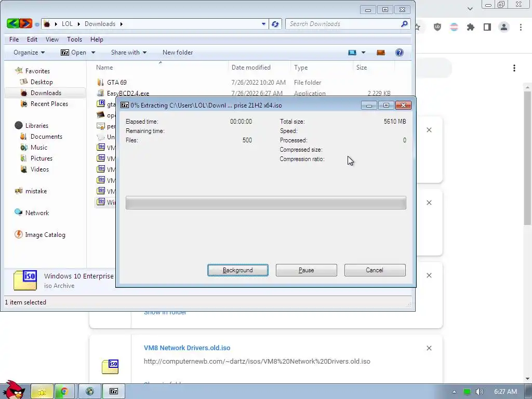Screen dimensions: 532x399
Task: Select Network in navigation pane
Action: point(37,212)
